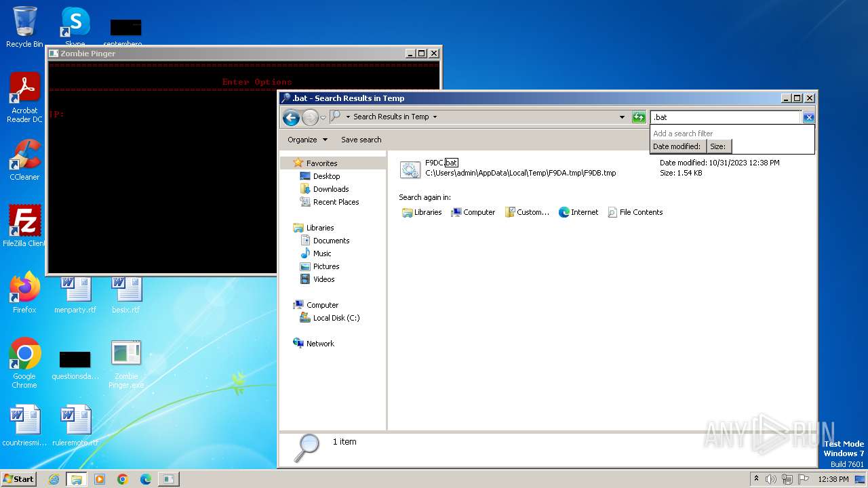The width and height of the screenshot is (868, 488).
Task: Open Local Disk (C:)
Action: pyautogui.click(x=336, y=318)
